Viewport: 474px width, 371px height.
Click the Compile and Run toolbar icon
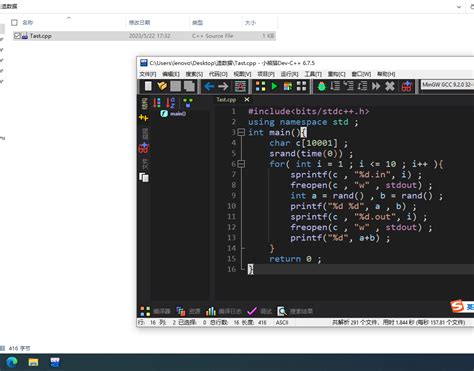[x=288, y=86]
